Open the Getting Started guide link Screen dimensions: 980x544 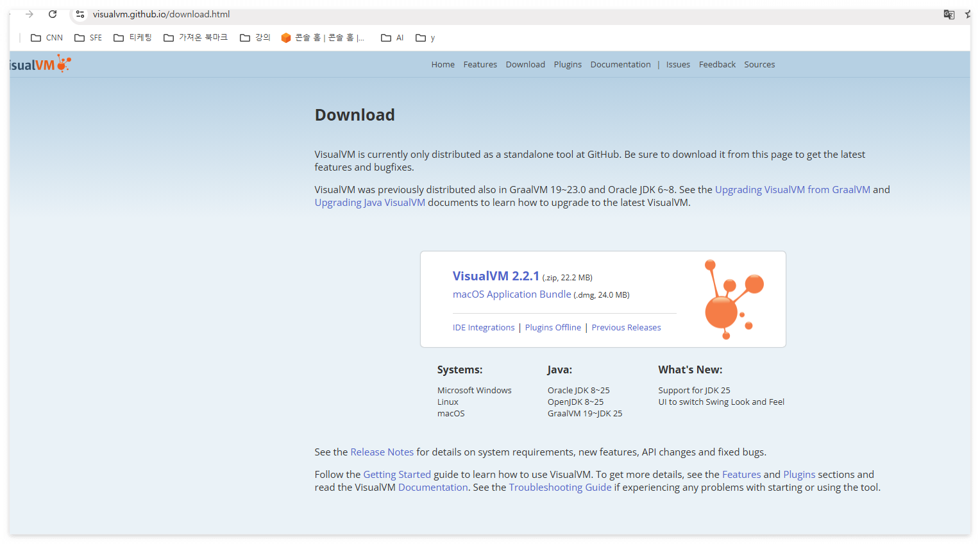397,475
